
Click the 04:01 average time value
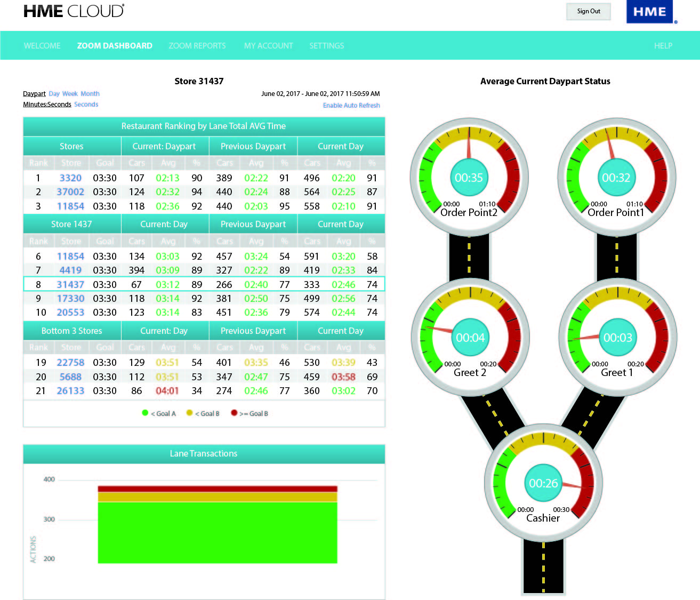pos(167,391)
